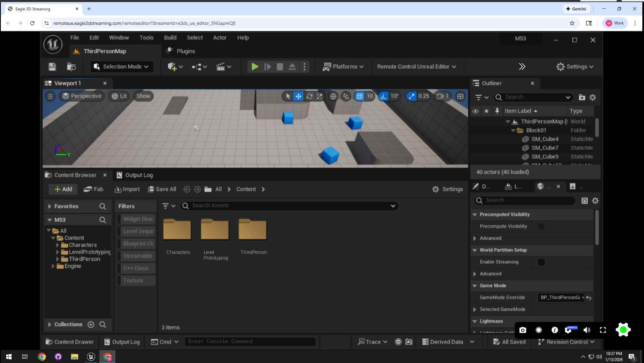Click the Import button in Content Browser
Viewport: 644px width, 363px height.
pos(127,189)
